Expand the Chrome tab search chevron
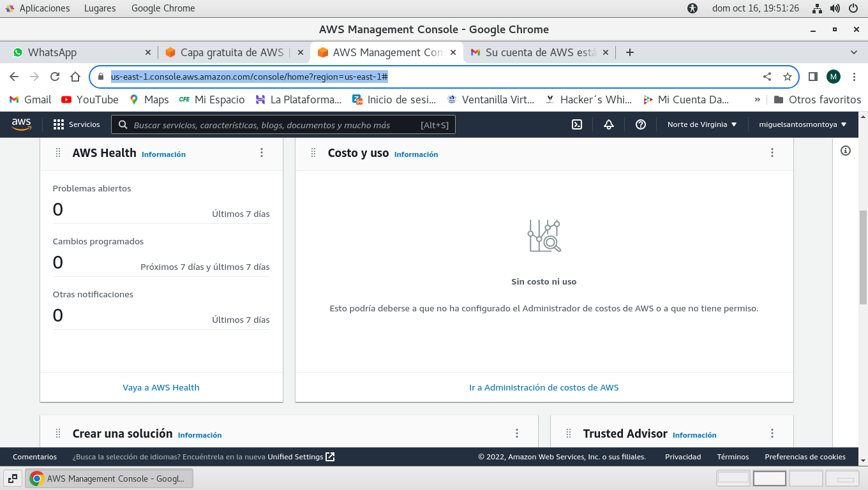Screen dimensions: 868x490 coord(854,52)
